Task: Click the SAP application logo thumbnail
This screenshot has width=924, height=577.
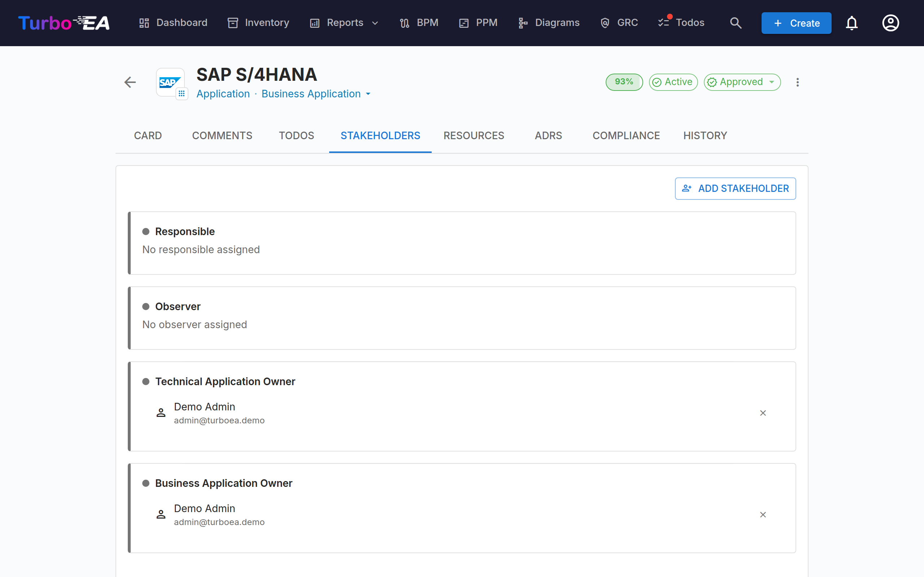Action: tap(170, 82)
